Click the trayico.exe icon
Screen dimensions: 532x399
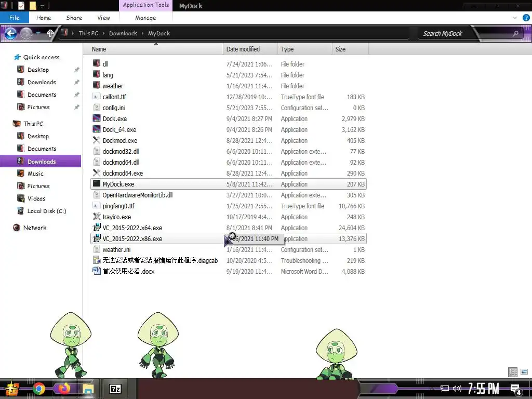pos(96,217)
